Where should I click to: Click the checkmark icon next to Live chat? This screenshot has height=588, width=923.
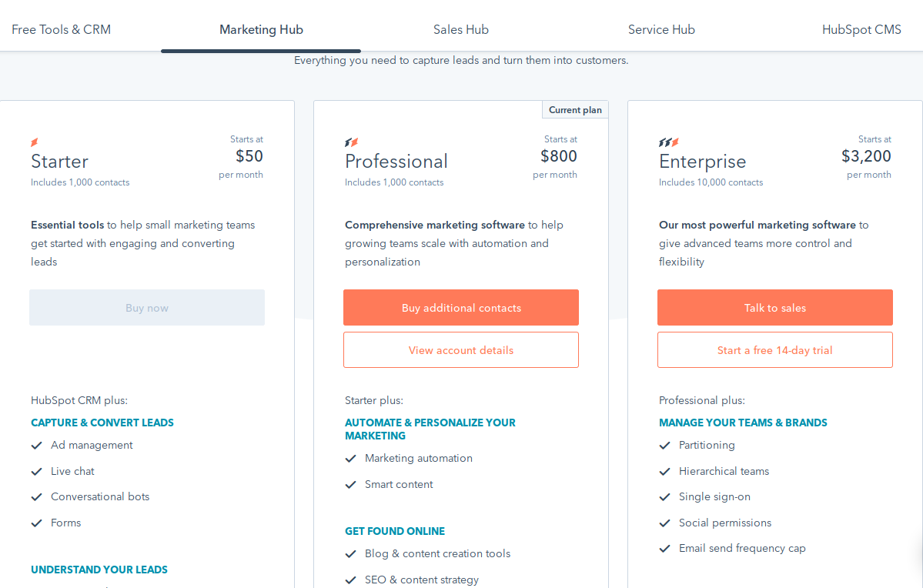pyautogui.click(x=36, y=472)
